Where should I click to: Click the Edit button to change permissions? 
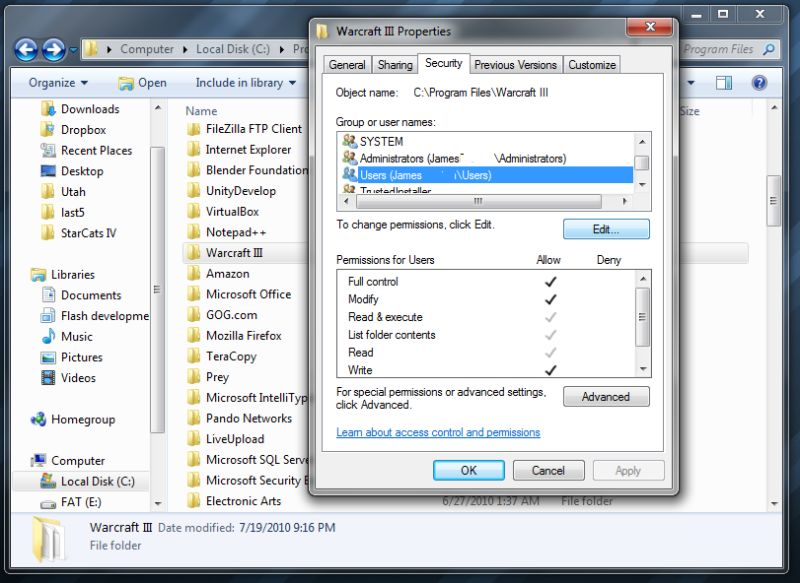tap(605, 229)
